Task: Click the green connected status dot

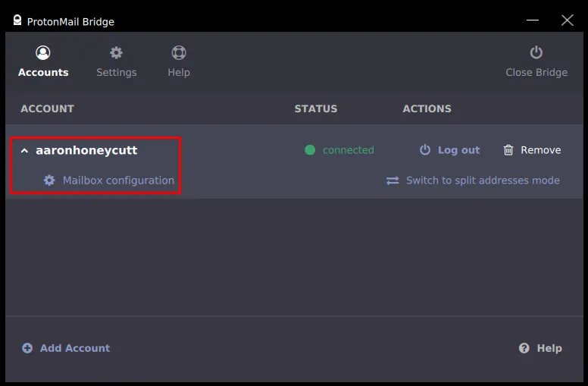Action: coord(310,150)
